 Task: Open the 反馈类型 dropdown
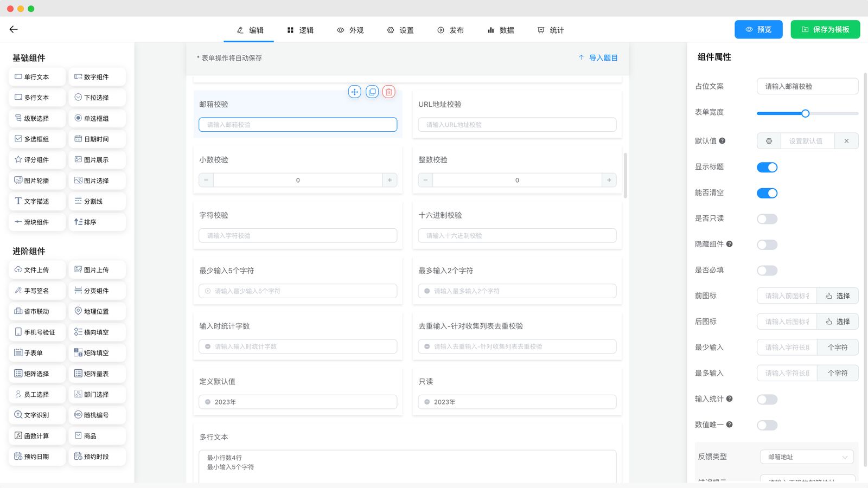click(807, 457)
